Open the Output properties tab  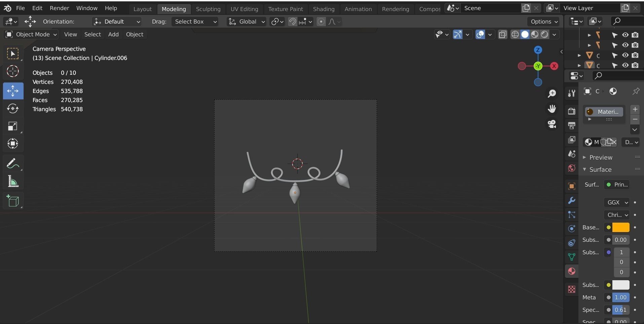571,126
